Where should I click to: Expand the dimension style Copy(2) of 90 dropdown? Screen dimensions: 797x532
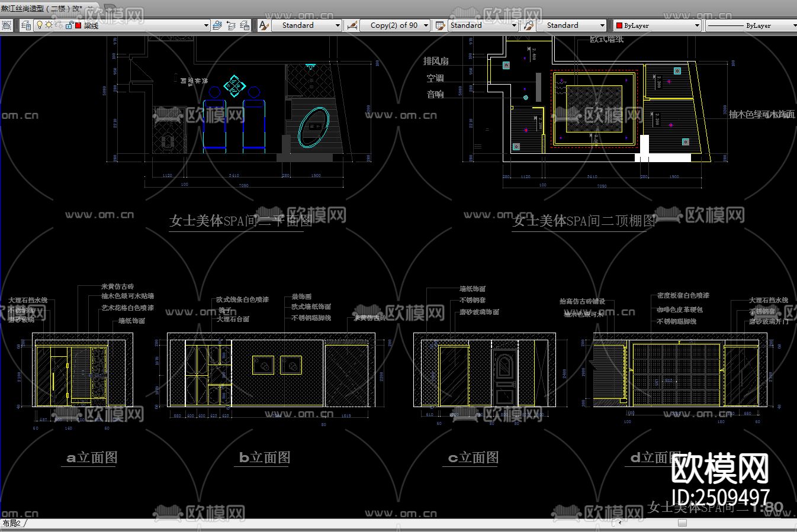(426, 25)
